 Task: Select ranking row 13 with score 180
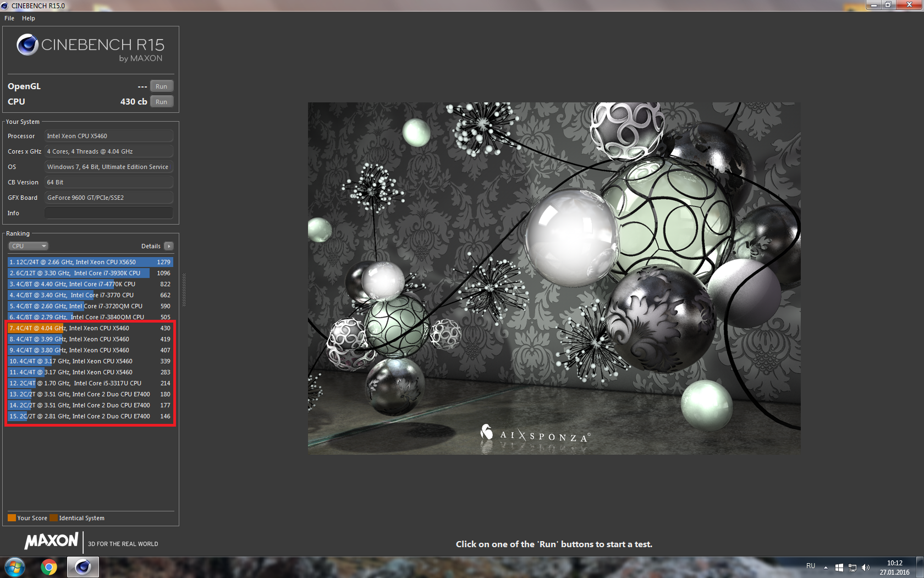pyautogui.click(x=90, y=394)
